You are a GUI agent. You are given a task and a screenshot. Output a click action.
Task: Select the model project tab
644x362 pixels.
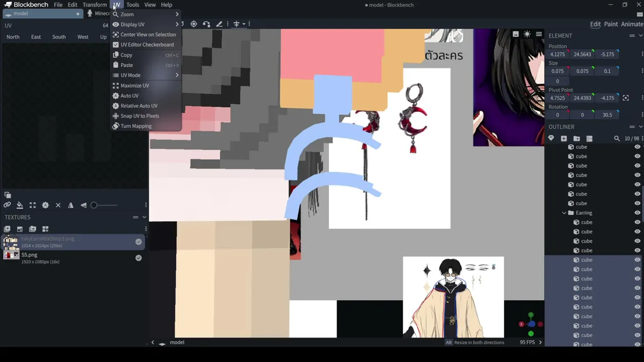pyautogui.click(x=43, y=14)
